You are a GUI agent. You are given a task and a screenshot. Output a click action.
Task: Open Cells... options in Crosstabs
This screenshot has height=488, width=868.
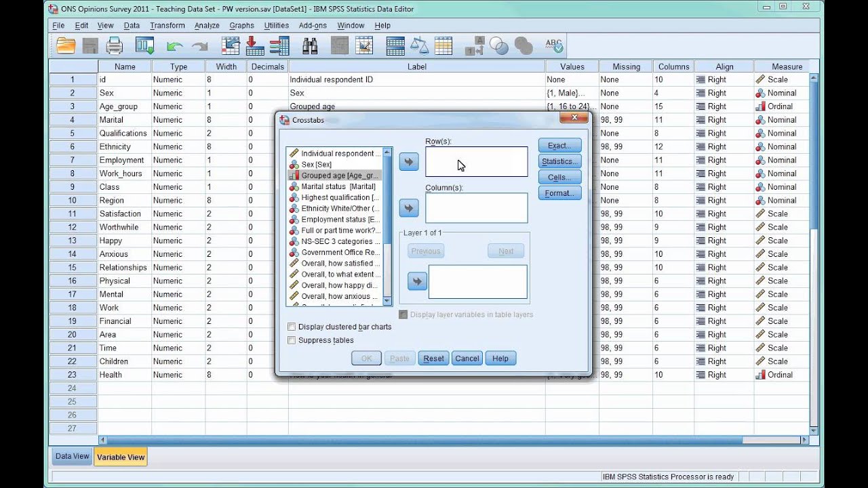point(559,177)
